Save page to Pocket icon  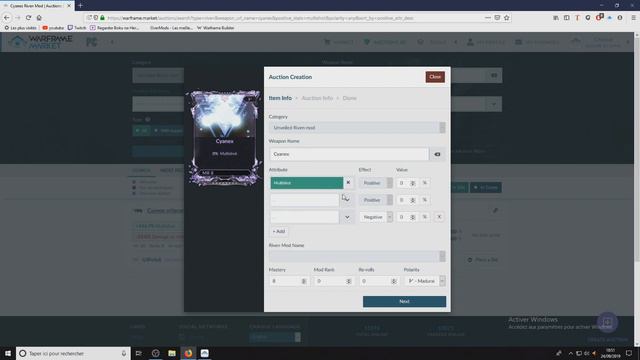coord(497,18)
